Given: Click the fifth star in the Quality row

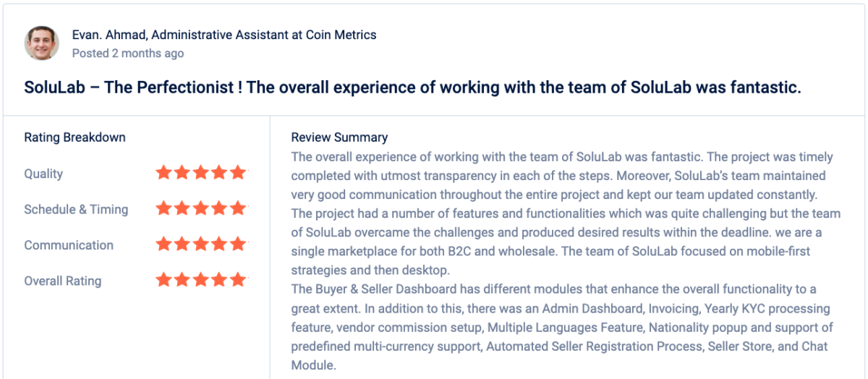Looking at the screenshot, I should pyautogui.click(x=238, y=173).
